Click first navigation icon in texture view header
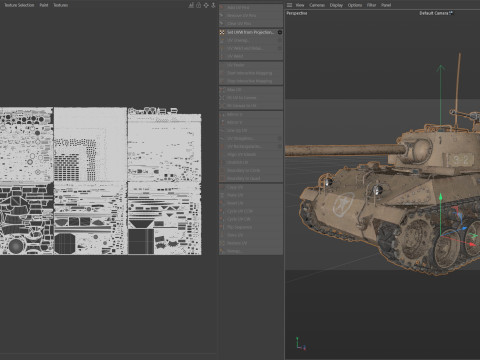 (191, 5)
